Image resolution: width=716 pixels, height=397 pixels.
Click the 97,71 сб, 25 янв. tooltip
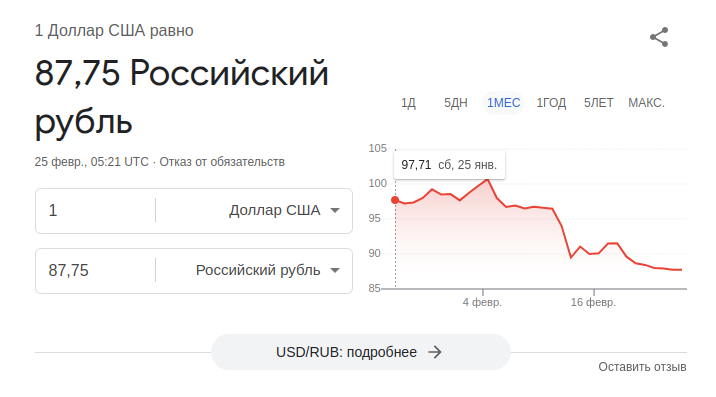tap(449, 165)
